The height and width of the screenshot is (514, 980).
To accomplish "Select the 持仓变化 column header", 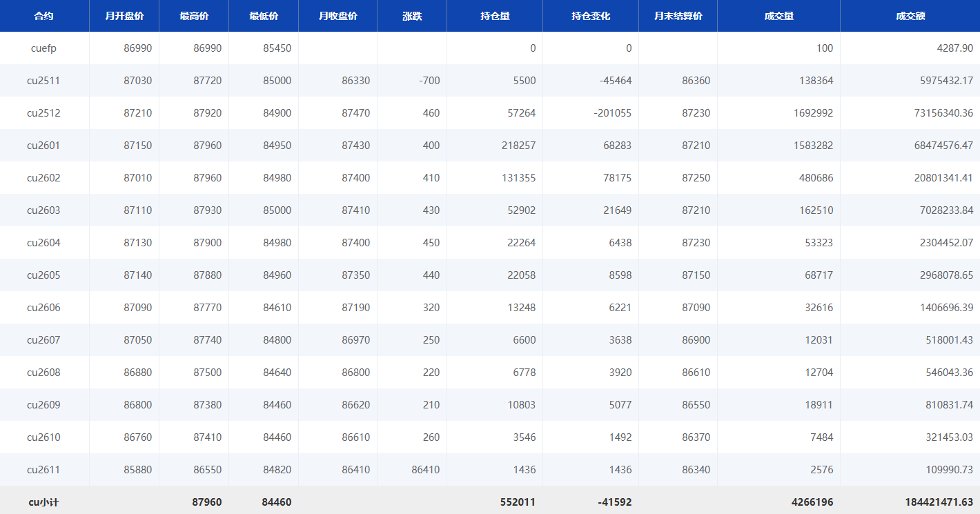I will click(591, 16).
